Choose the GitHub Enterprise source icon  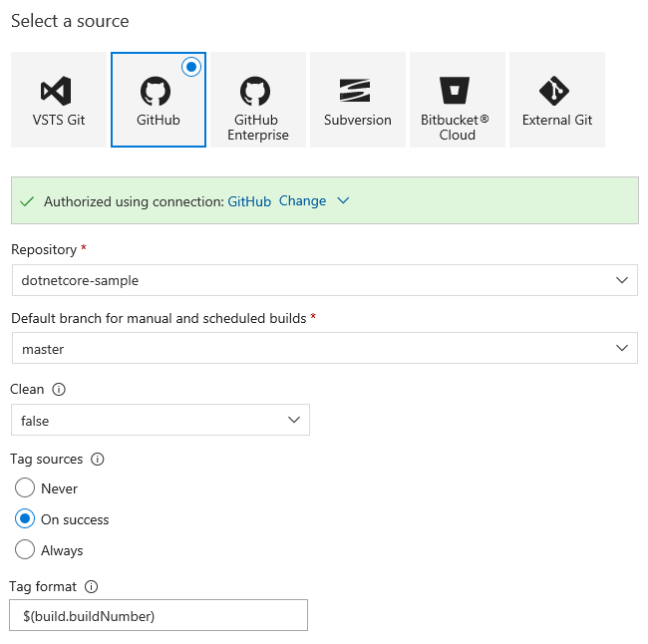(x=257, y=92)
